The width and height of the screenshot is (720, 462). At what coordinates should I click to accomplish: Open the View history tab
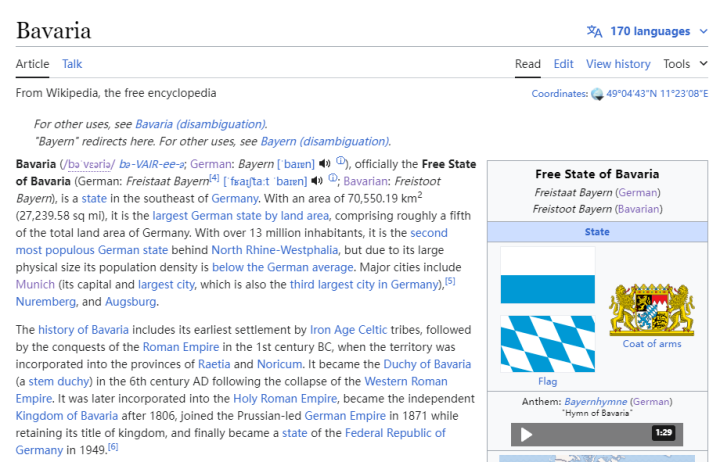click(x=618, y=64)
